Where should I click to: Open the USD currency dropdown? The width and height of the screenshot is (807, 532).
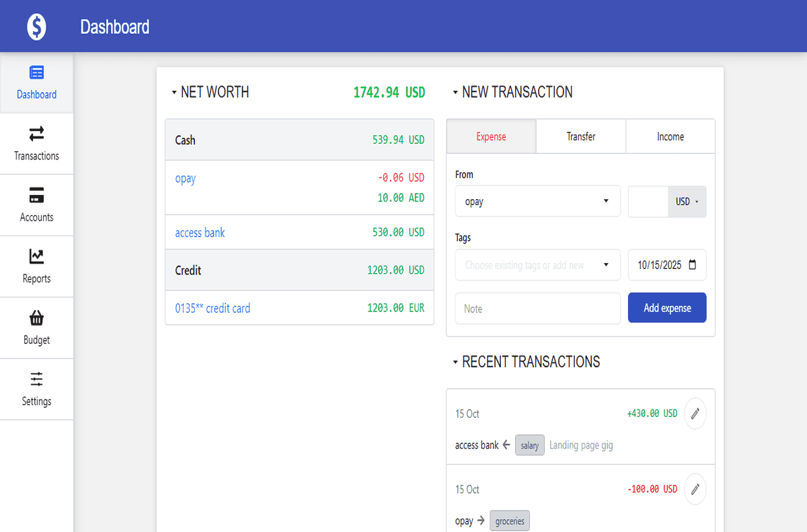pos(687,201)
